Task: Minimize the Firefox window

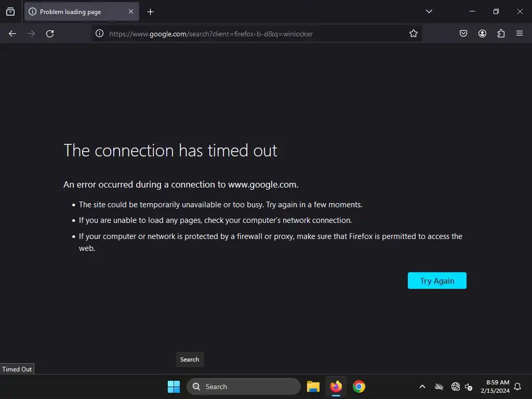Action: pos(472,11)
